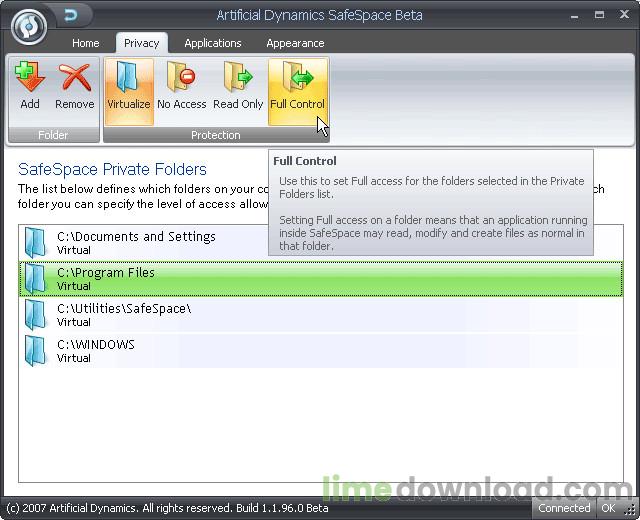Click the folder icon beside C:\WINDOWS

click(36, 351)
